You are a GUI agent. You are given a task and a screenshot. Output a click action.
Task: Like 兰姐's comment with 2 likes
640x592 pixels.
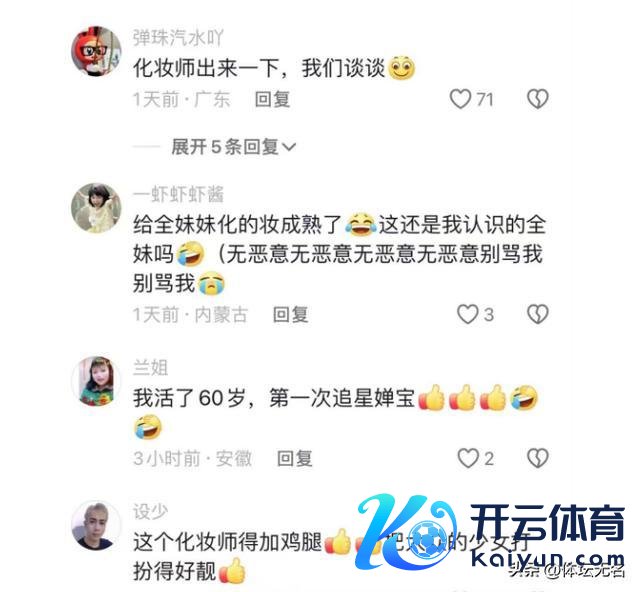click(x=468, y=458)
